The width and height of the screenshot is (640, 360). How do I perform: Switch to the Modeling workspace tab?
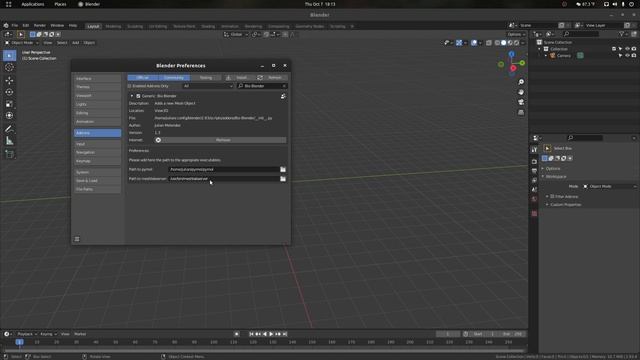(113, 27)
